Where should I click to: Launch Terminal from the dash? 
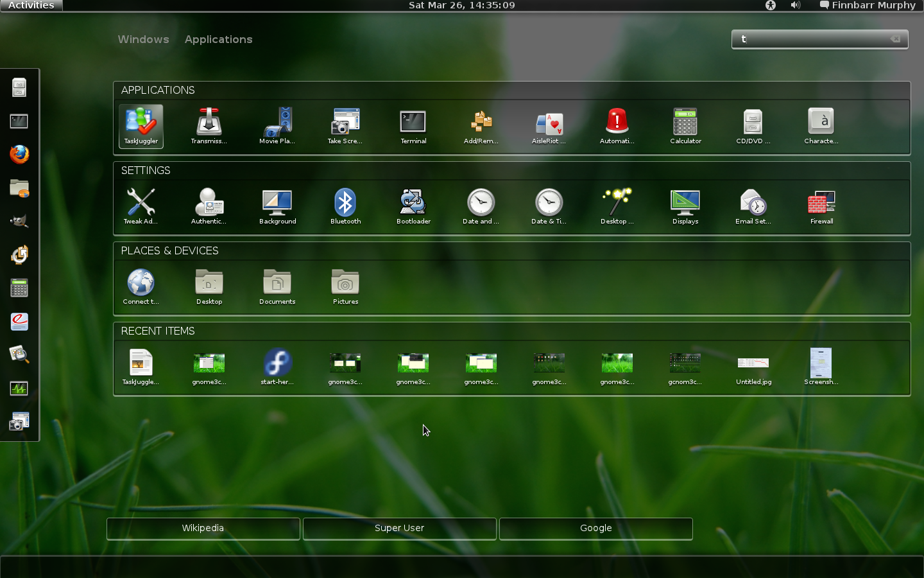click(x=19, y=121)
